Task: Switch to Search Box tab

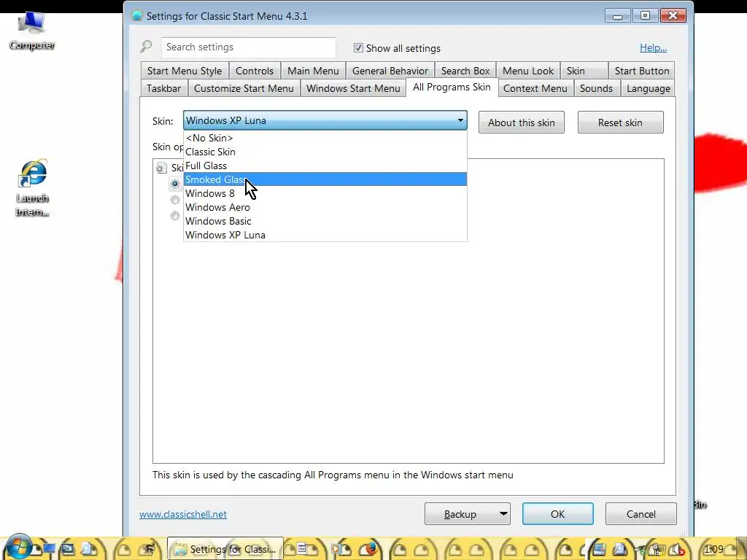Action: (x=465, y=71)
